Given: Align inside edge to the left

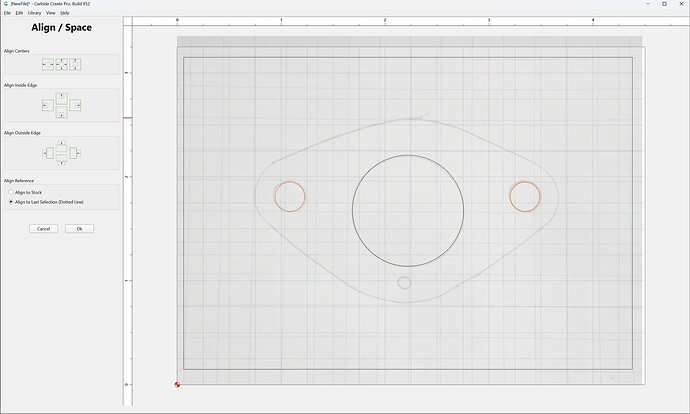Looking at the screenshot, I should [x=48, y=106].
